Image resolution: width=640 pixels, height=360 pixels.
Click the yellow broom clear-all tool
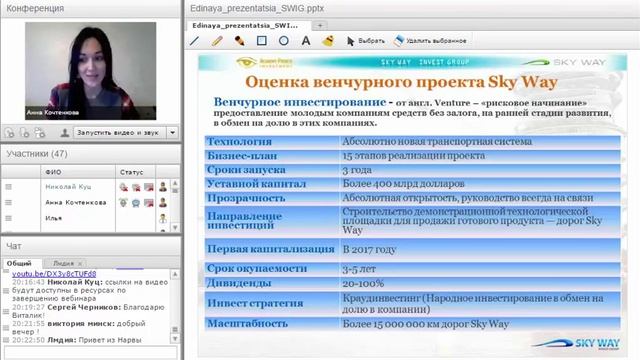click(x=328, y=41)
